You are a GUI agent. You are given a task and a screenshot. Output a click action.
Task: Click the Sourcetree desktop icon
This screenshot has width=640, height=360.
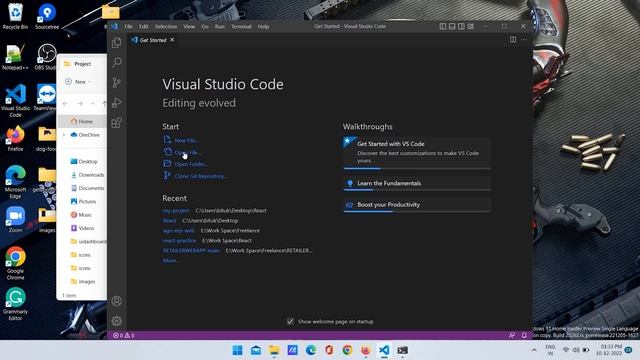pyautogui.click(x=47, y=16)
